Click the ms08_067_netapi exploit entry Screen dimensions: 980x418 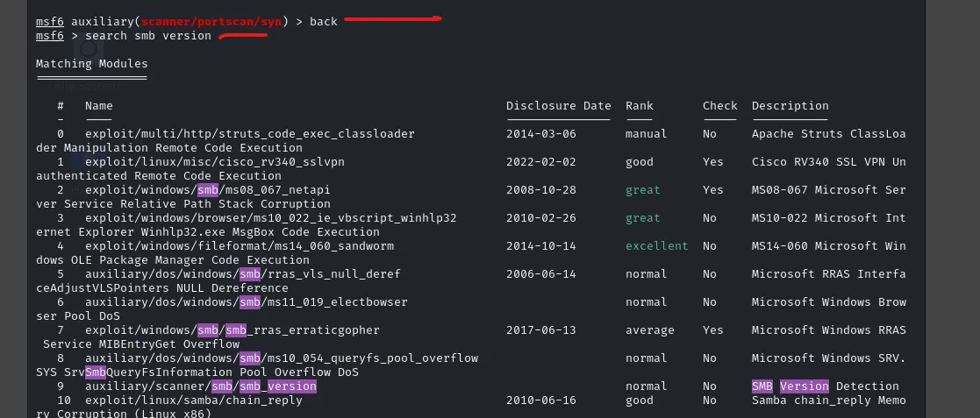tap(208, 189)
